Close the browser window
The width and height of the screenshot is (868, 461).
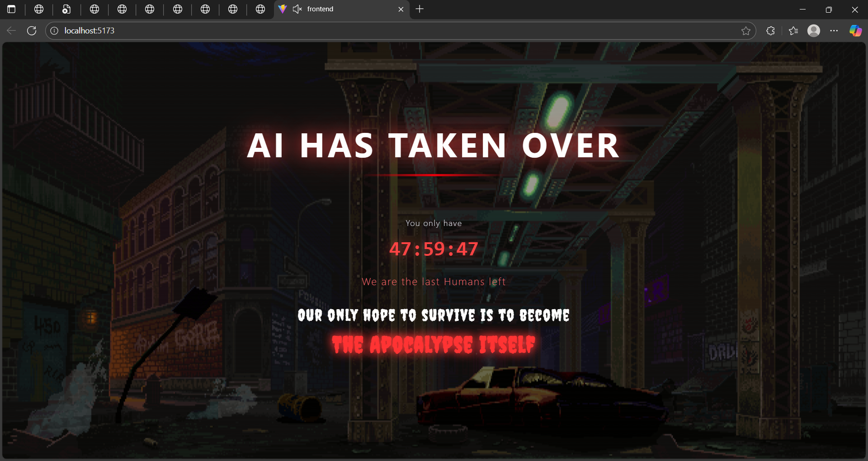pyautogui.click(x=855, y=9)
